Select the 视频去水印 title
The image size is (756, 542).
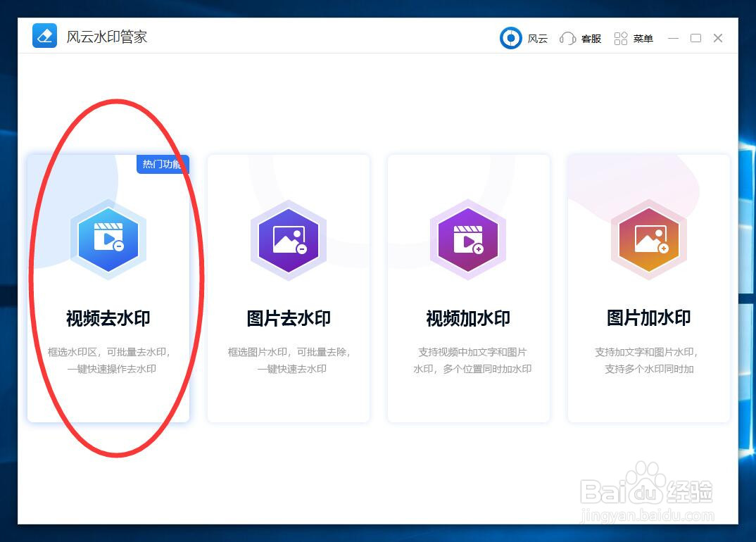pos(108,318)
